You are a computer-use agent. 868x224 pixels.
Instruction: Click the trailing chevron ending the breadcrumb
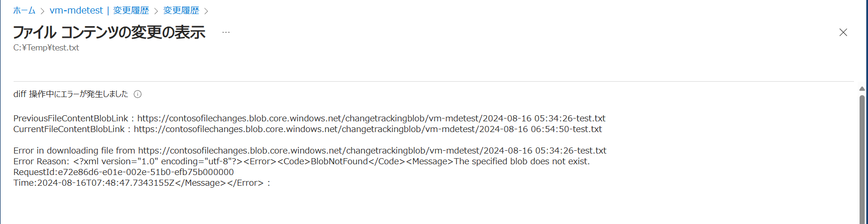coord(206,11)
